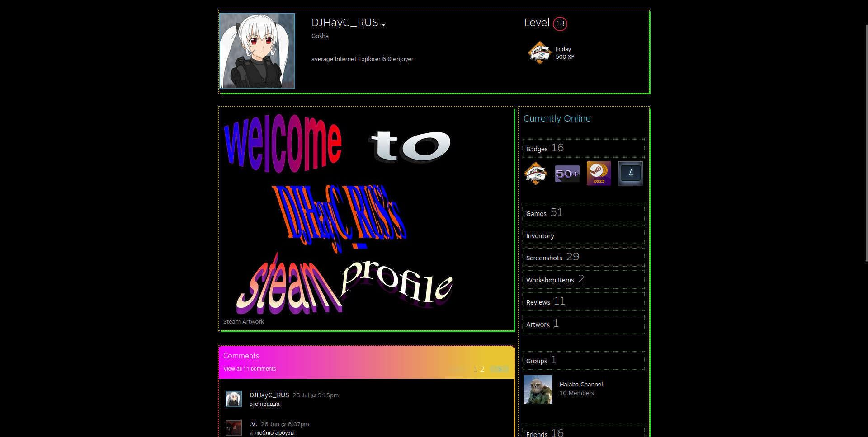The image size is (868, 437).
Task: Select the van badge in Badges row
Action: pos(536,174)
